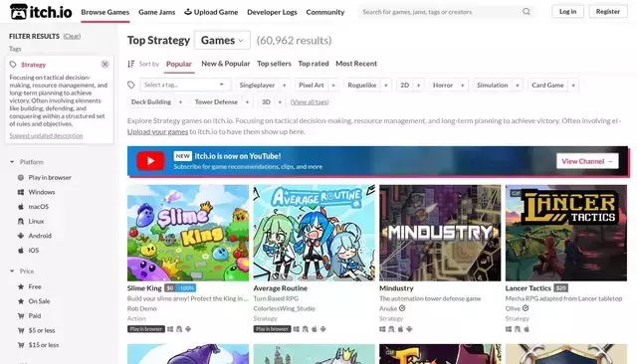The height and width of the screenshot is (364, 637).
Task: Open Developer Logs in navigation
Action: pyautogui.click(x=272, y=12)
